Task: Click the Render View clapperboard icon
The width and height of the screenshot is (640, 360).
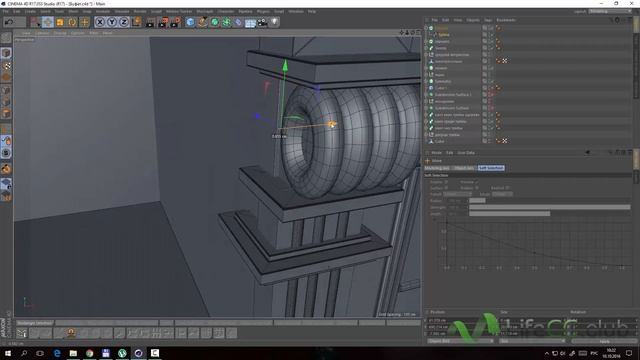Action: 151,22
